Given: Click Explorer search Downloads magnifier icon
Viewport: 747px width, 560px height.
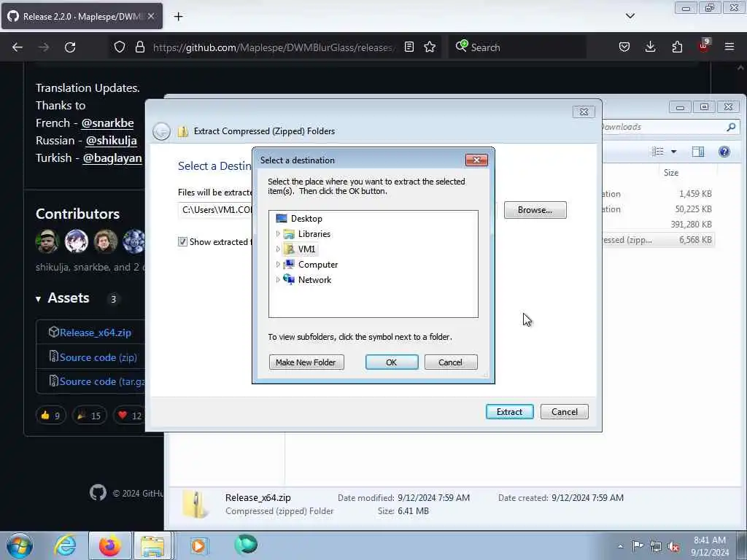Looking at the screenshot, I should [x=731, y=127].
